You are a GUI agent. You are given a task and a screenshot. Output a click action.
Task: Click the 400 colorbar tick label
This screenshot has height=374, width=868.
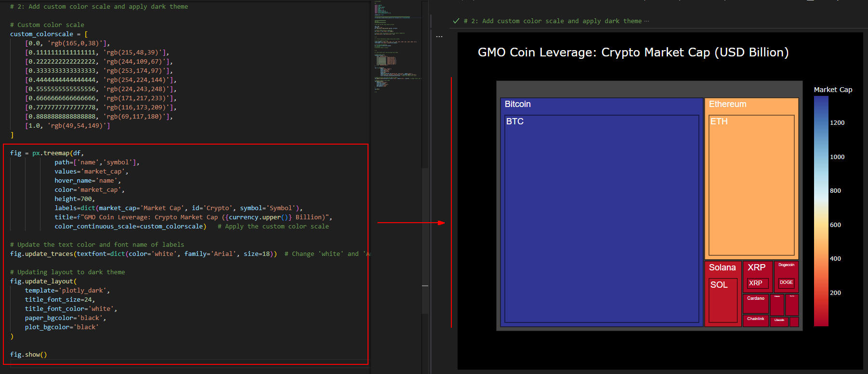click(835, 259)
